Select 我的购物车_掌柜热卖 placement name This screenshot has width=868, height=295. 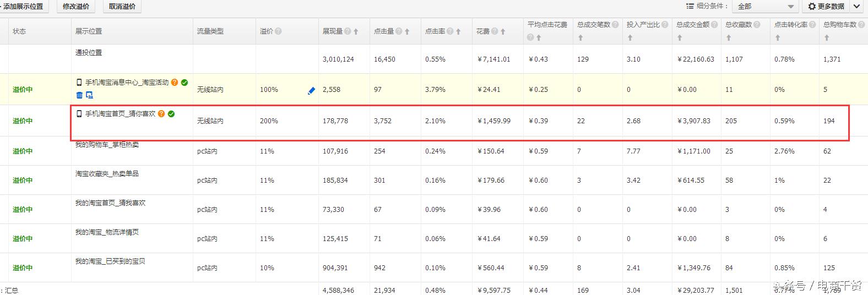click(x=107, y=145)
